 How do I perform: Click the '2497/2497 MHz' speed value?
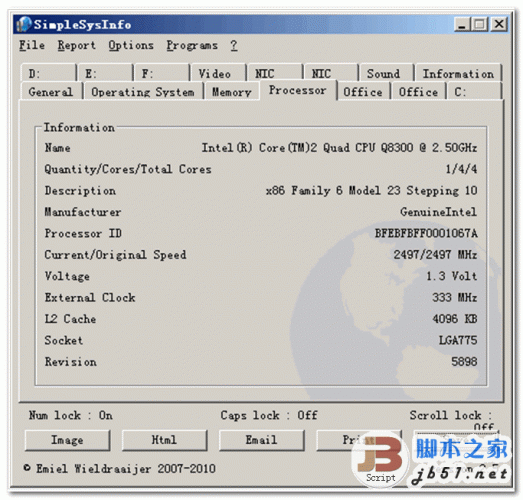[435, 255]
